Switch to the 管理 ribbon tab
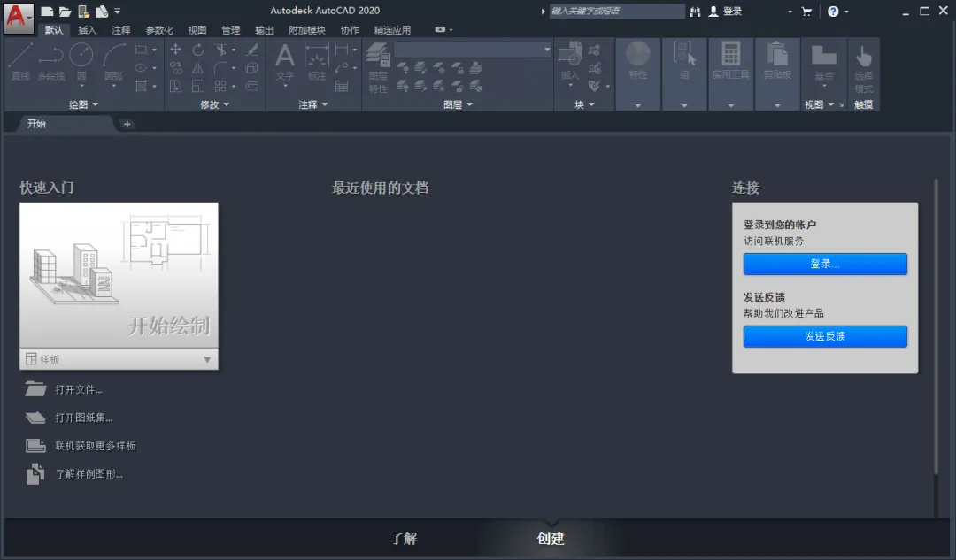 tap(230, 30)
